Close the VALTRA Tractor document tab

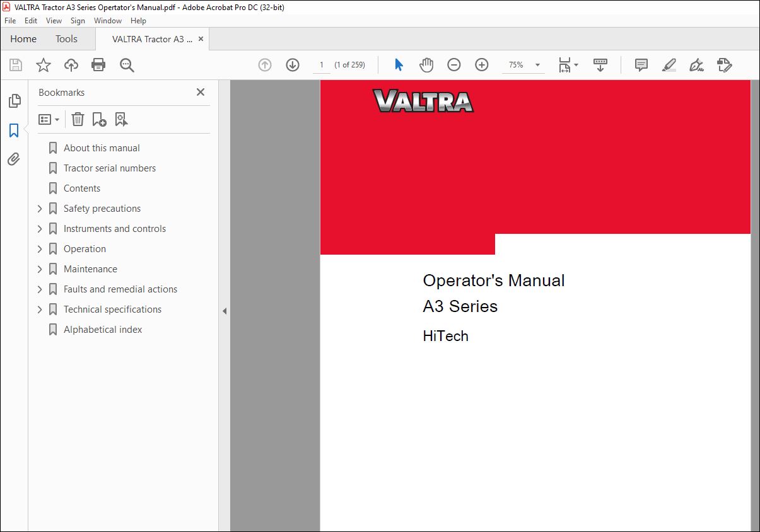[201, 39]
